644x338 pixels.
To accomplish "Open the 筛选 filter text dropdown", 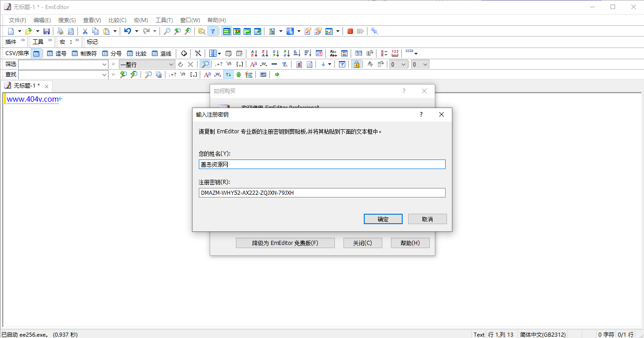I will (104, 64).
